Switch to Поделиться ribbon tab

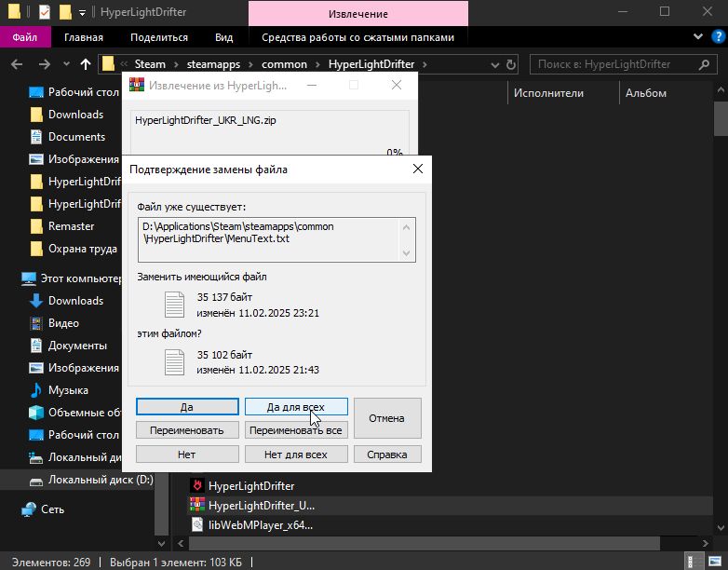pos(159,37)
